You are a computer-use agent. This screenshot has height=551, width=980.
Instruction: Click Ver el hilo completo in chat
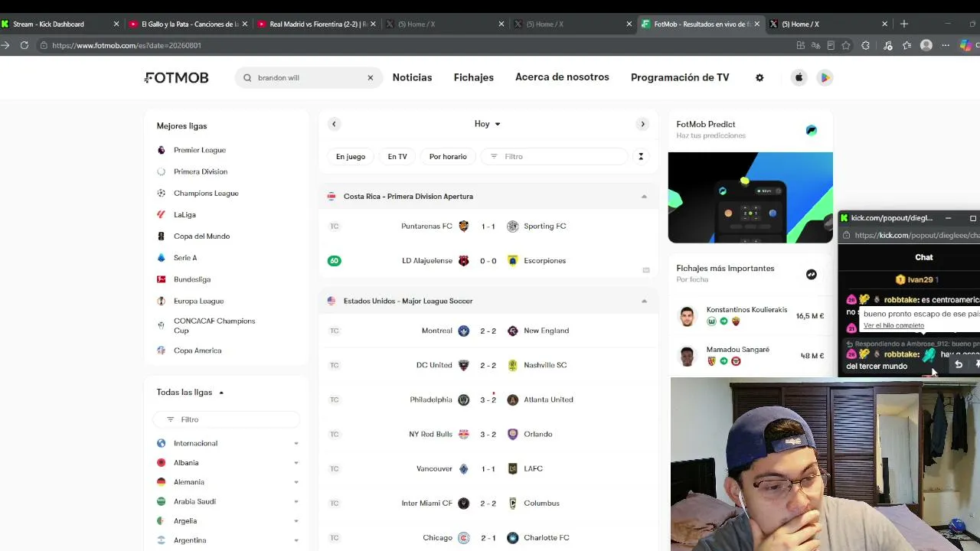893,326
